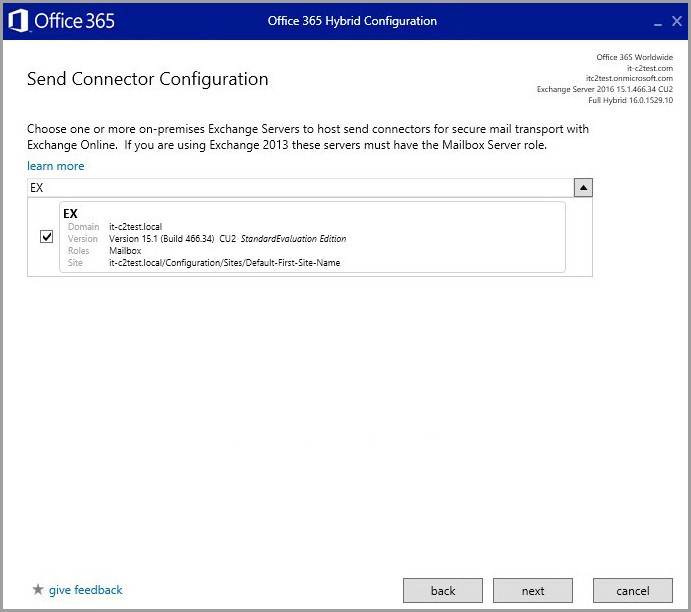The image size is (691, 612).
Task: Cancel the hybrid configuration wizard
Action: (633, 590)
